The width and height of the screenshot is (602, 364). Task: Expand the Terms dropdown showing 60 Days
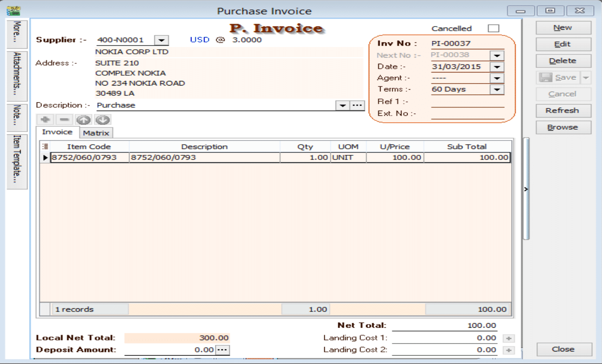pyautogui.click(x=497, y=90)
